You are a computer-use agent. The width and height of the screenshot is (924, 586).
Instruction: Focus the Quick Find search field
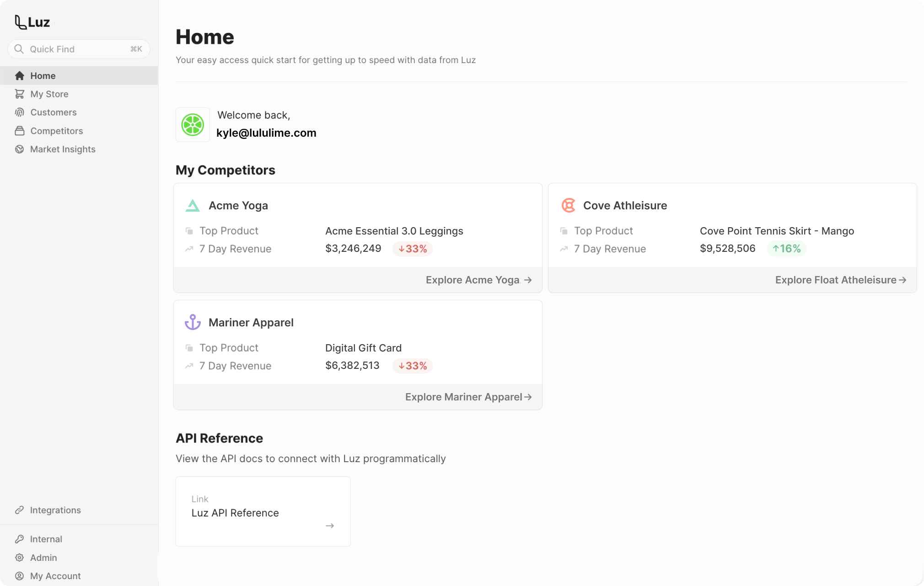79,49
